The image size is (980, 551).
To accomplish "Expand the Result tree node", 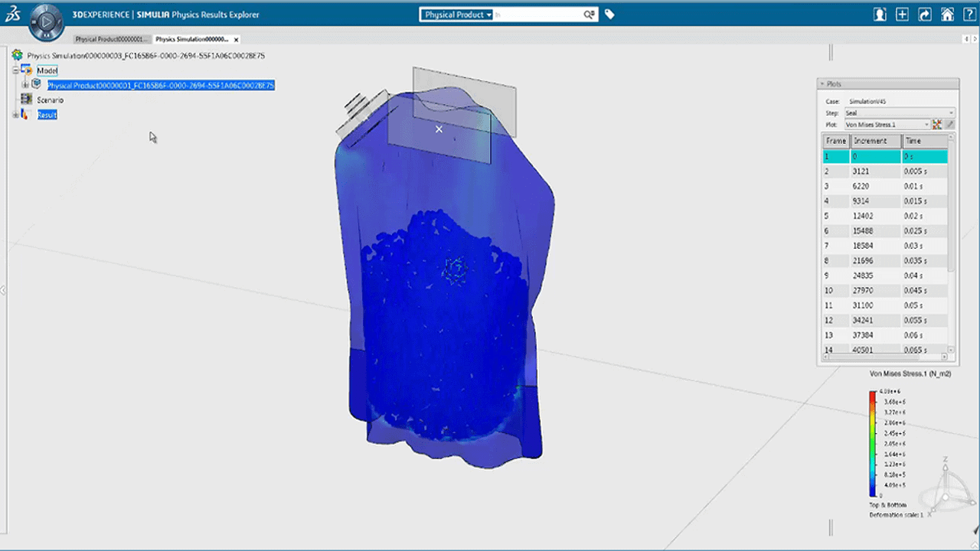I will tap(15, 115).
